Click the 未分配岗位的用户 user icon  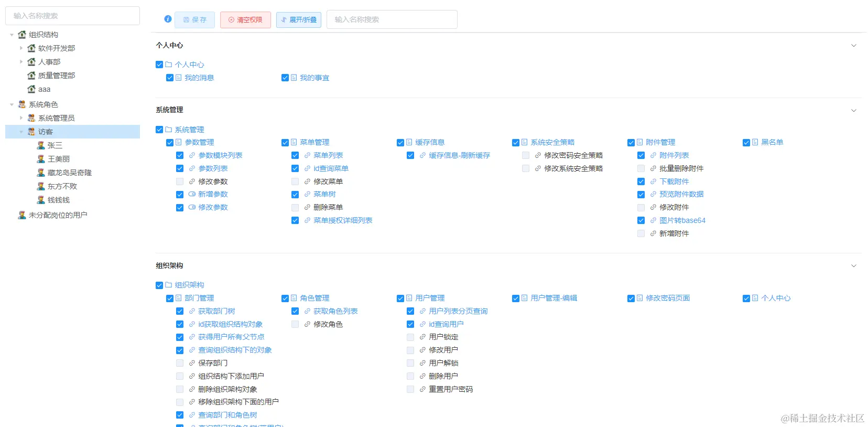point(22,215)
